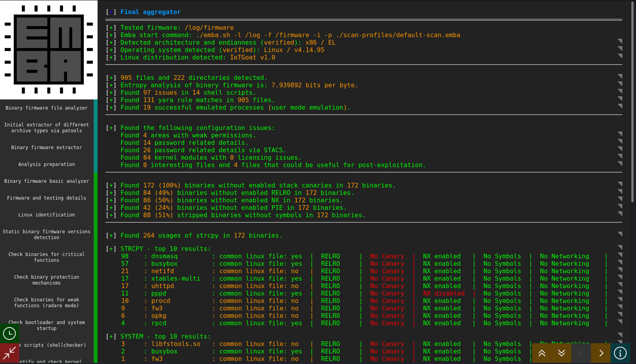Follow triangle link beside STACS password line
The width and height of the screenshot is (636, 364).
(620, 149)
